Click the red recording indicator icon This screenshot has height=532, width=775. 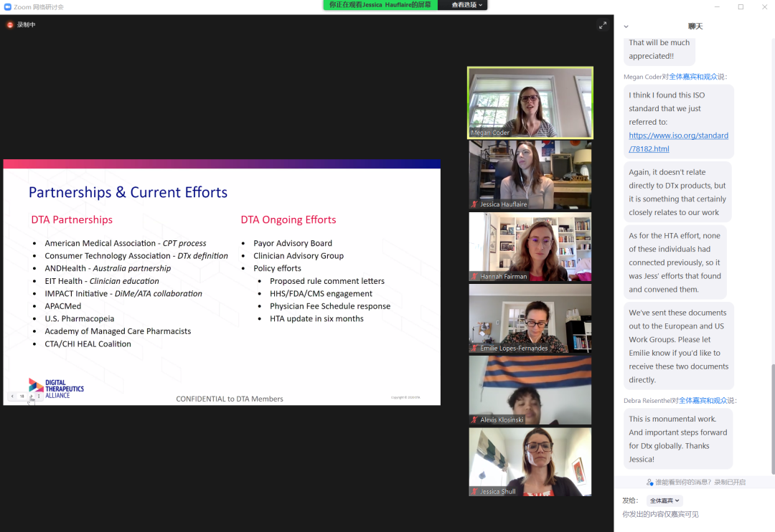pos(10,25)
